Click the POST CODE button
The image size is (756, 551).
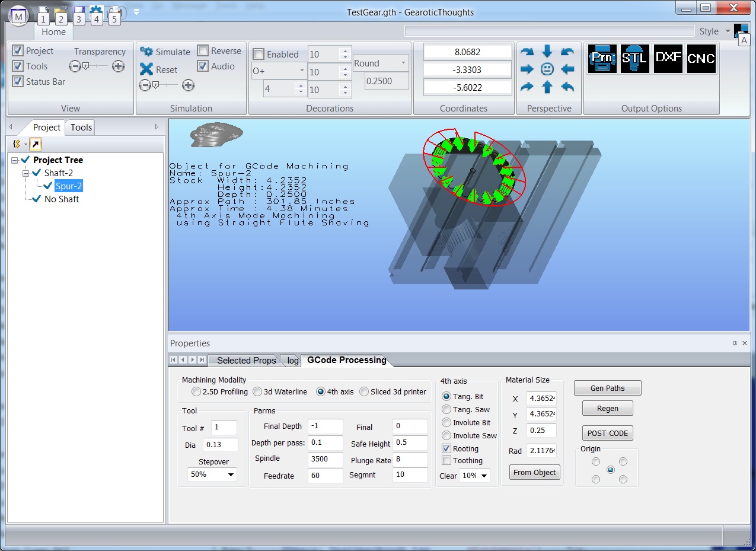tap(607, 433)
